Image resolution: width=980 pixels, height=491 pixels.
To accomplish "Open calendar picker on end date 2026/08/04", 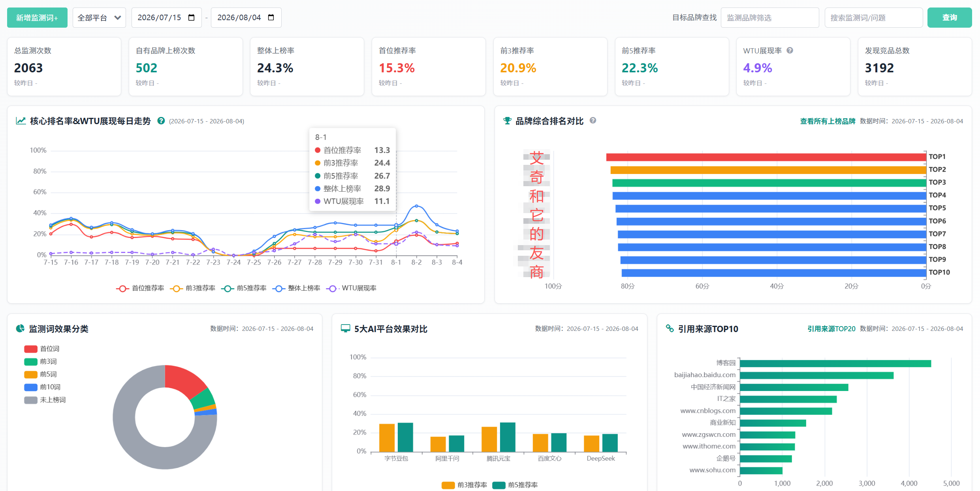I will click(271, 17).
